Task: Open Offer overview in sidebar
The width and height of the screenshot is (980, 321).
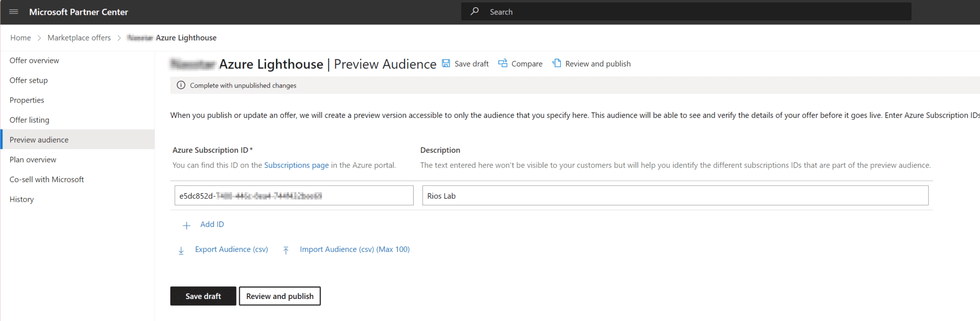Action: 34,60
